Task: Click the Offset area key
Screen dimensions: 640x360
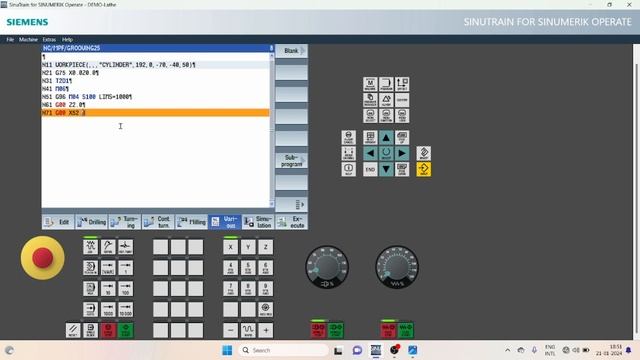Action: [402, 84]
